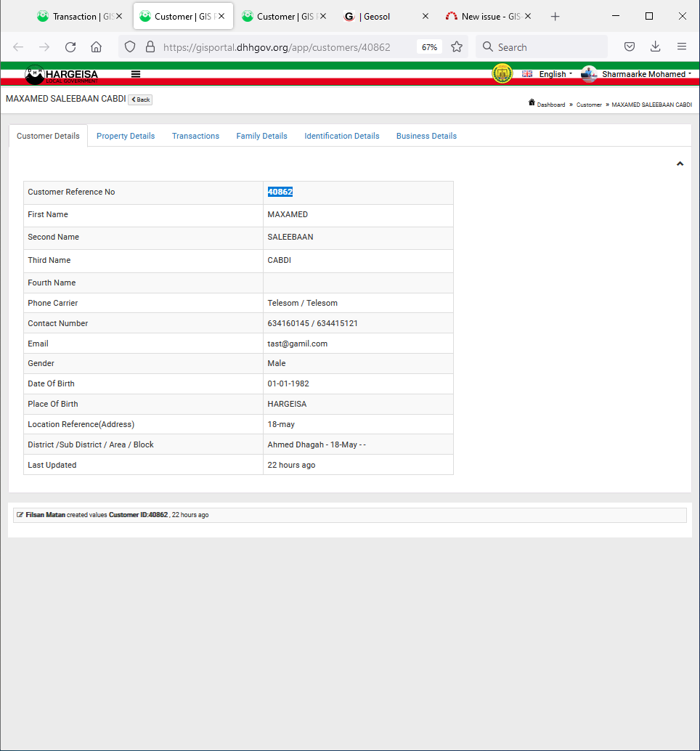Go to Dashboard breadcrumb link
Viewport: 700px width, 751px height.
(x=550, y=105)
